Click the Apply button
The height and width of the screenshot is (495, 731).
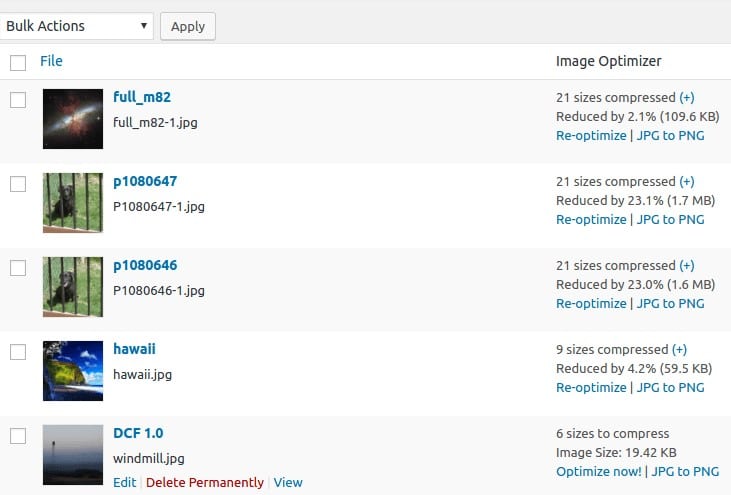187,27
